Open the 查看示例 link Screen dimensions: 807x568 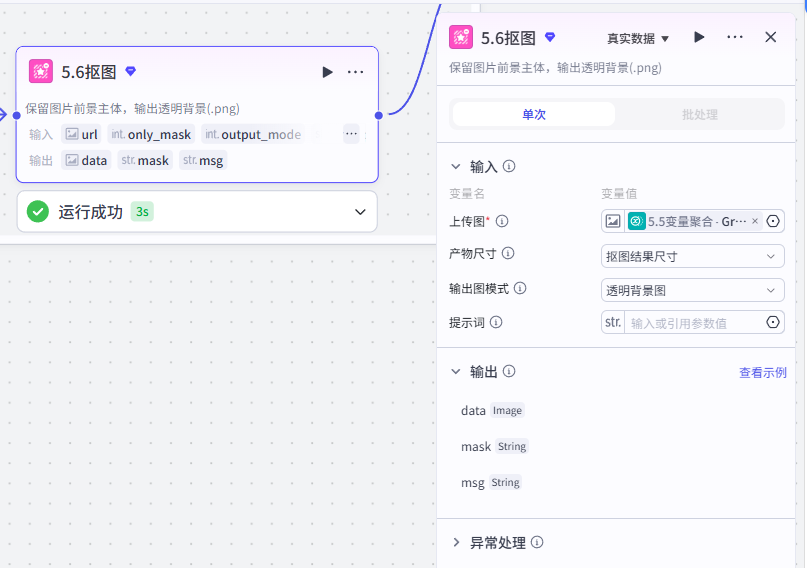(763, 372)
